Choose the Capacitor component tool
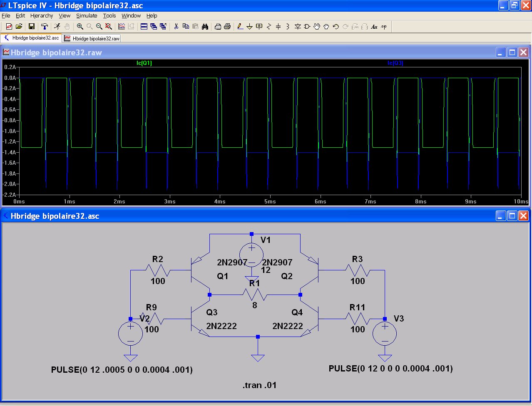 click(x=278, y=27)
